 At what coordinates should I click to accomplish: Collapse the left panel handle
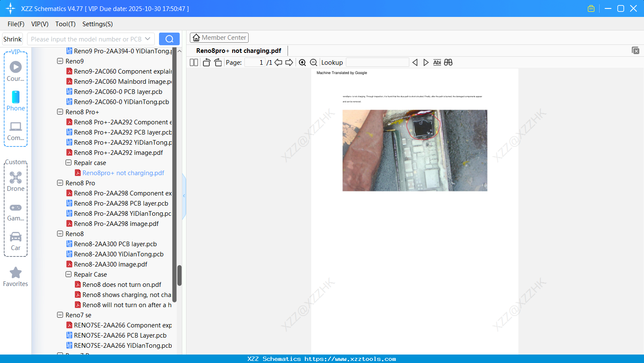pyautogui.click(x=184, y=196)
